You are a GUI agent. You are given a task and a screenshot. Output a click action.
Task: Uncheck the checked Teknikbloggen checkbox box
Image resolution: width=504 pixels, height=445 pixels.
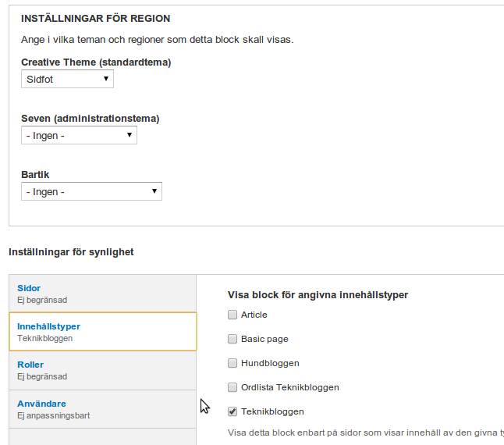click(x=232, y=411)
